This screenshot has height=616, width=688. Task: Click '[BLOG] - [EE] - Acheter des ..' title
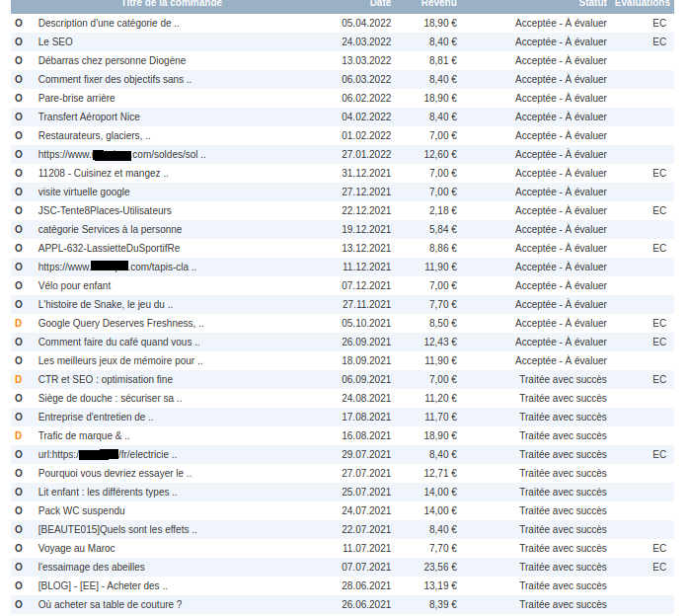[x=103, y=585]
